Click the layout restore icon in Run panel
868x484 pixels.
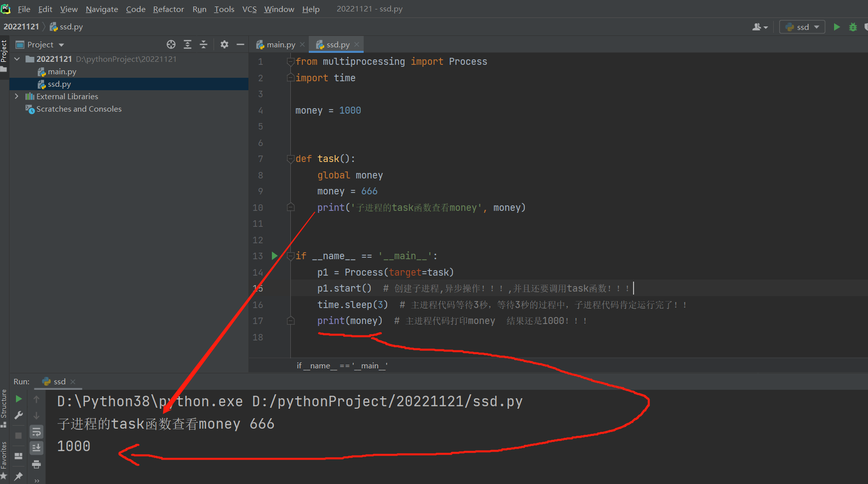tap(18, 456)
